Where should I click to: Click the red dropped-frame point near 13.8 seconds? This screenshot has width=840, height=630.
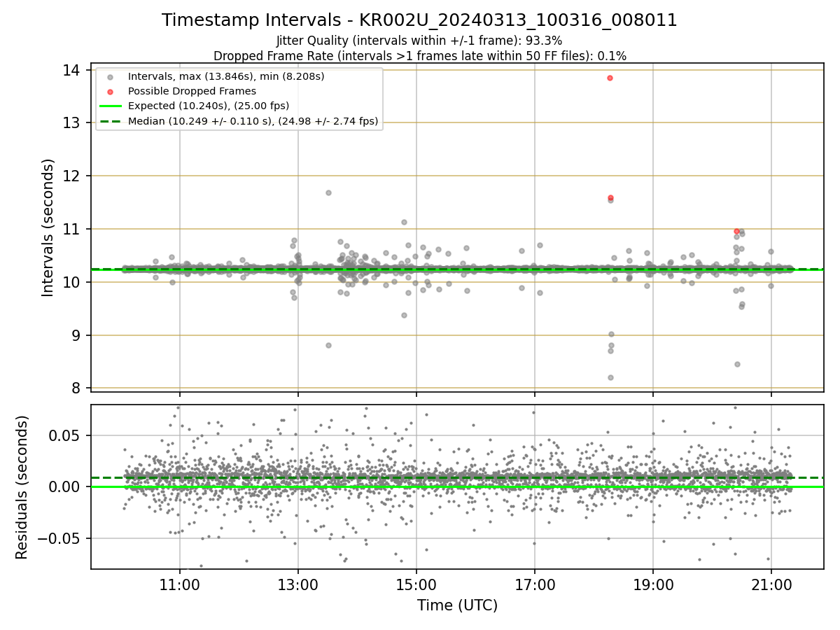click(x=610, y=78)
